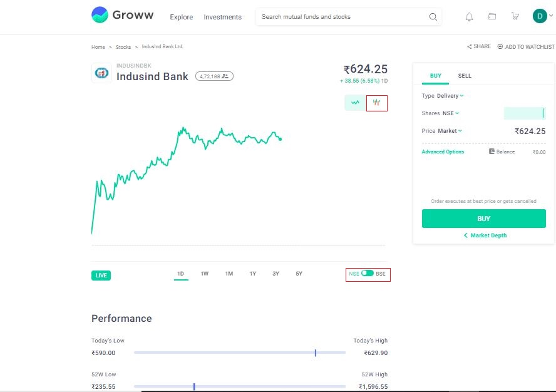Select the line chart icon
The image size is (556, 392).
[x=354, y=102]
